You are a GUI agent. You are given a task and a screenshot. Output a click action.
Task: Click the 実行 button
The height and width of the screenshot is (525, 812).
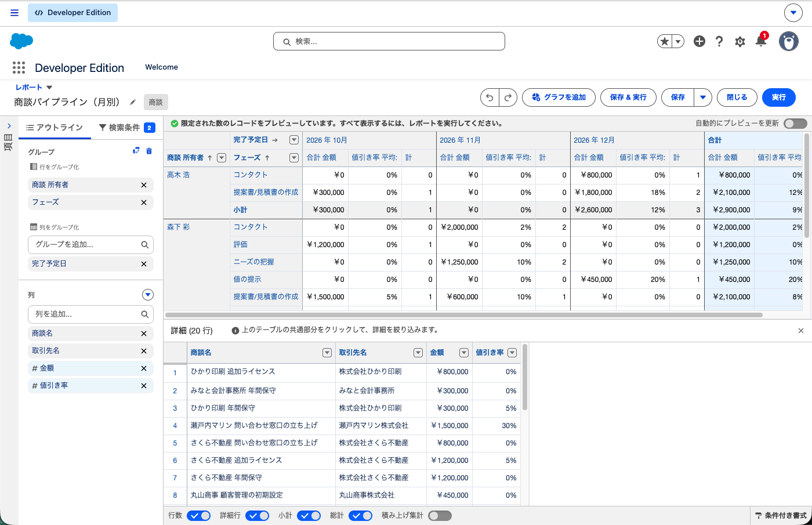[779, 97]
